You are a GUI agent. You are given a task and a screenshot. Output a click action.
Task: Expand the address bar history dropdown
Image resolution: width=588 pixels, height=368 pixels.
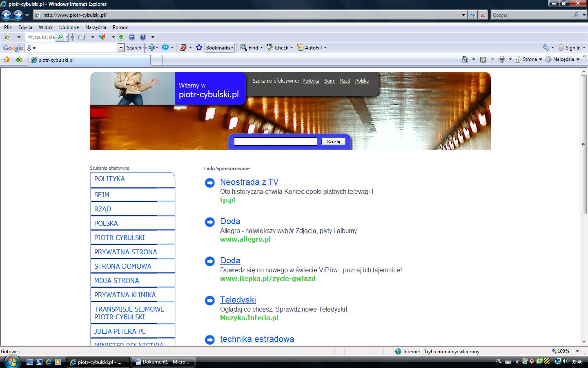[463, 15]
